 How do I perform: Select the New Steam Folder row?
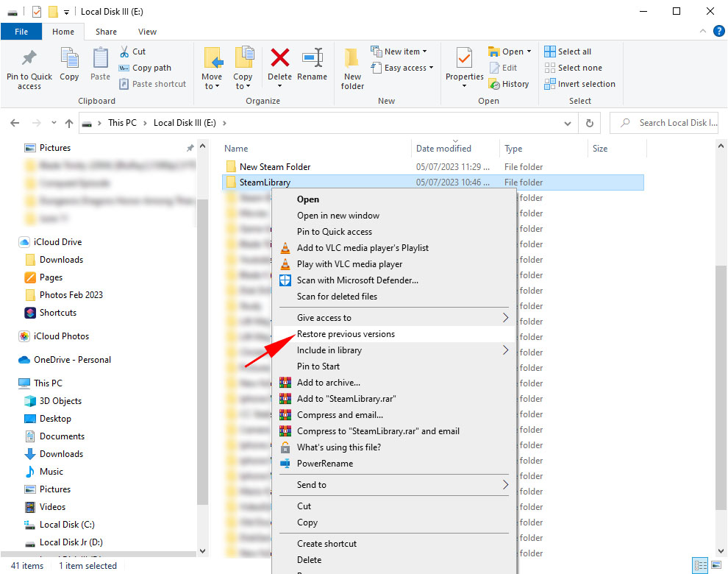(x=432, y=167)
